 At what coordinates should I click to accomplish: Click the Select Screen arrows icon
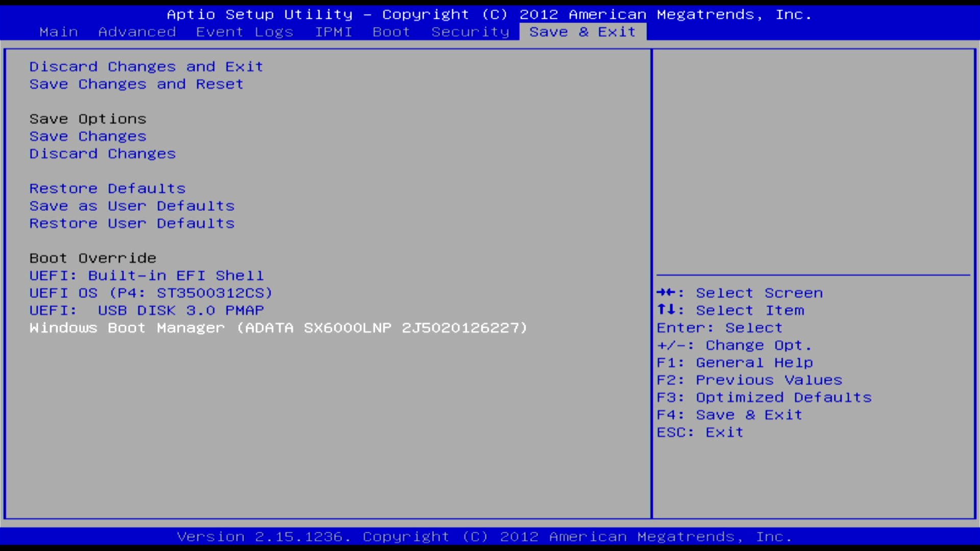pos(666,293)
